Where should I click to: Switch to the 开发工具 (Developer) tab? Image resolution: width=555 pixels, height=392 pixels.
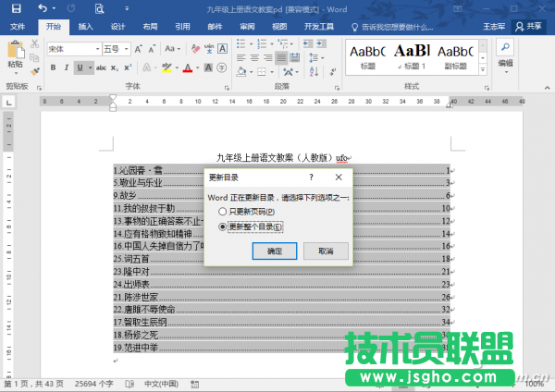319,27
